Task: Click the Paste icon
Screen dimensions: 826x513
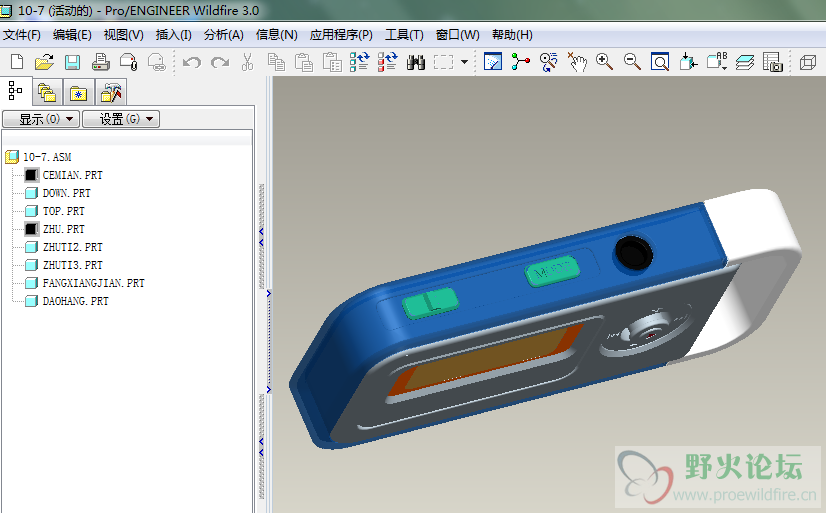Action: [304, 62]
